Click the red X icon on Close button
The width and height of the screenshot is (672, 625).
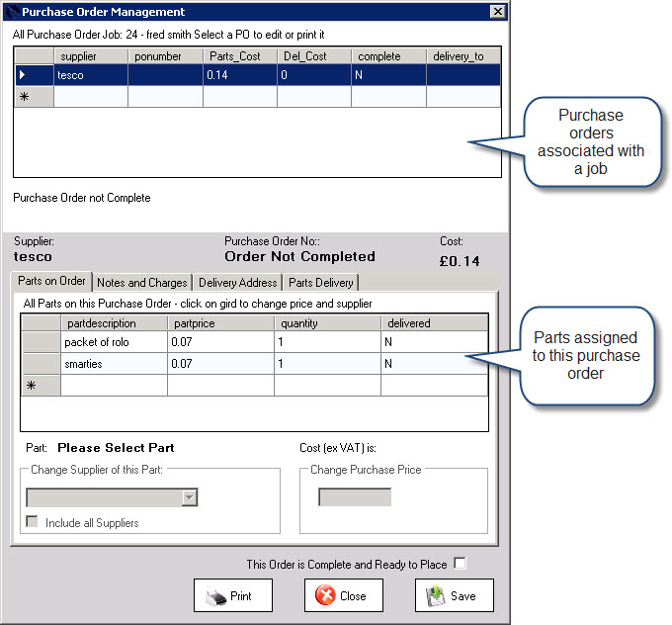[325, 595]
